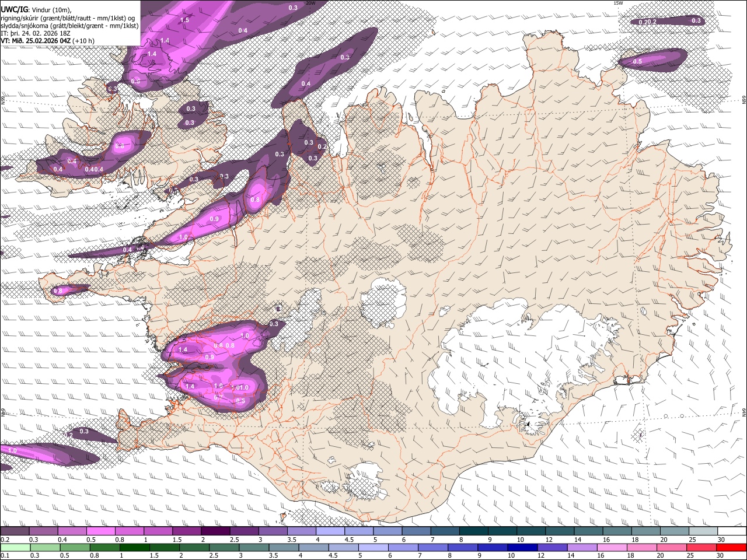Pick the gray-green rain swatch at 3
Viewport: 747px width, 560px height.
coord(254,547)
